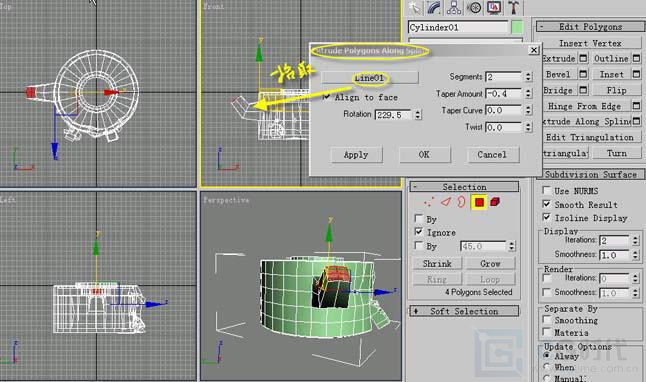
Task: Open the Hierarchy command panel tab
Action: tap(454, 7)
